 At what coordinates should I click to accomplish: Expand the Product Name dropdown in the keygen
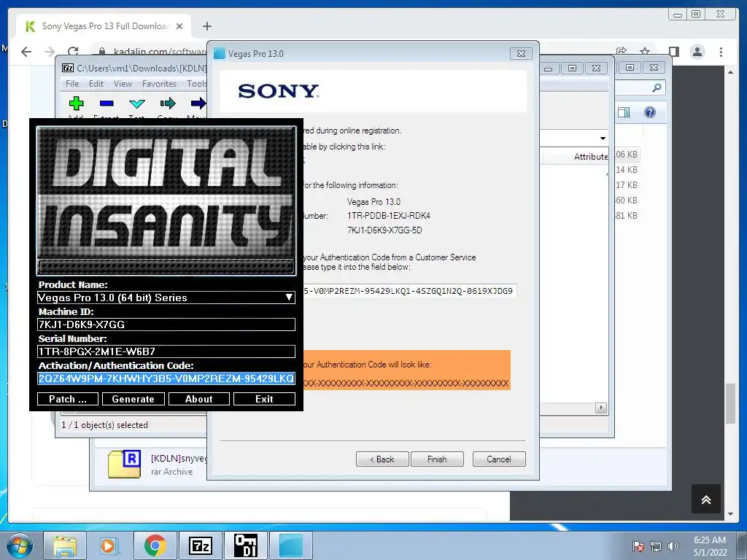[x=289, y=297]
